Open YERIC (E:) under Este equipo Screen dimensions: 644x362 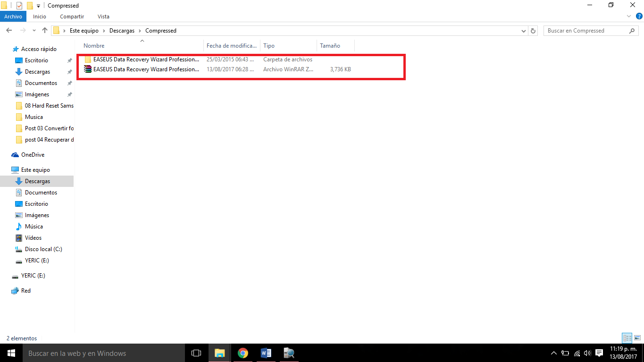(37, 261)
